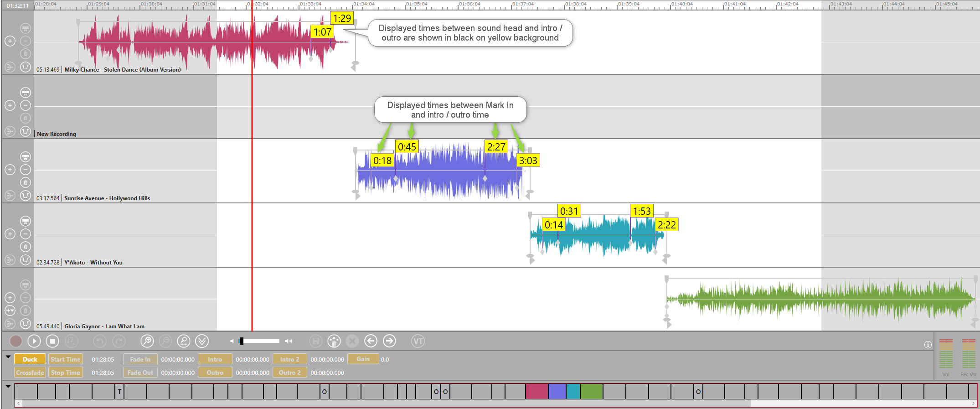Collapse the marker controls panel triangle

[8, 357]
